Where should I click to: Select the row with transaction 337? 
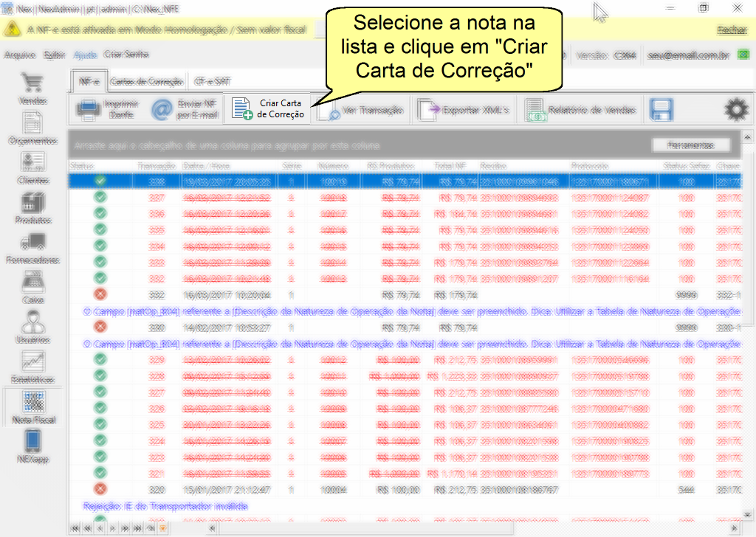[405, 198]
